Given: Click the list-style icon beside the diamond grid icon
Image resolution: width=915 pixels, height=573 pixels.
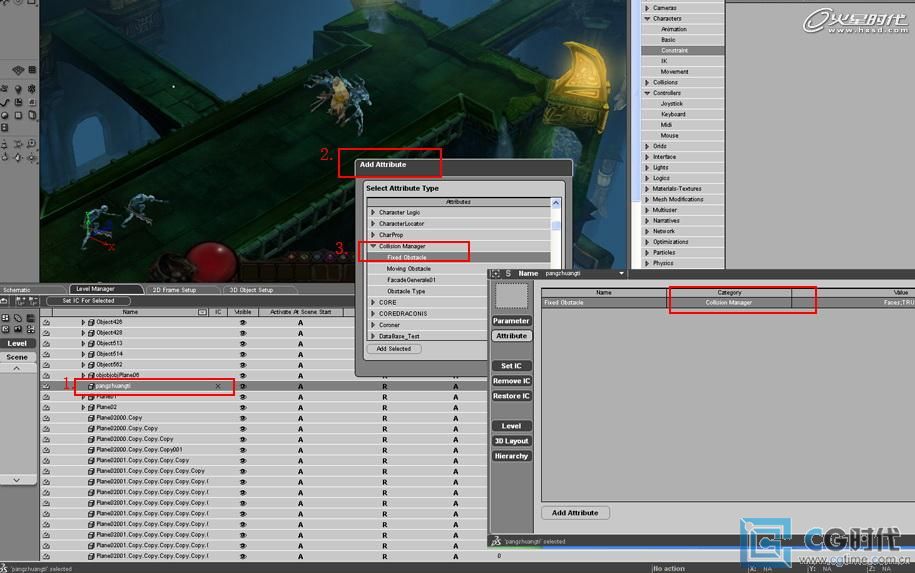Looking at the screenshot, I should (x=32, y=70).
